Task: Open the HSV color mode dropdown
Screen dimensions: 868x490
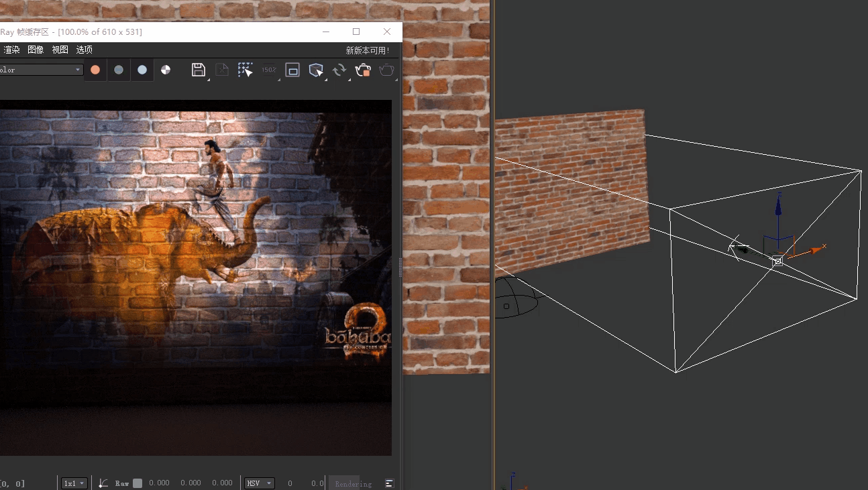Action: [259, 483]
